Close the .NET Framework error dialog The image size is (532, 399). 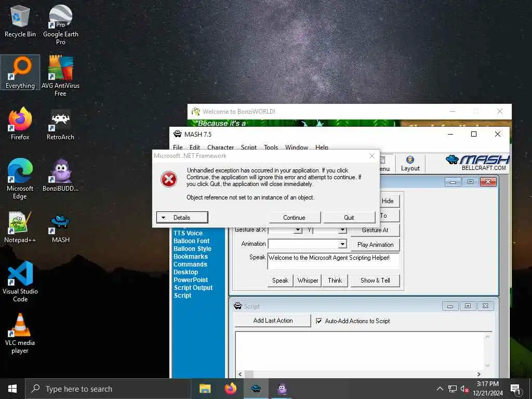click(x=372, y=156)
